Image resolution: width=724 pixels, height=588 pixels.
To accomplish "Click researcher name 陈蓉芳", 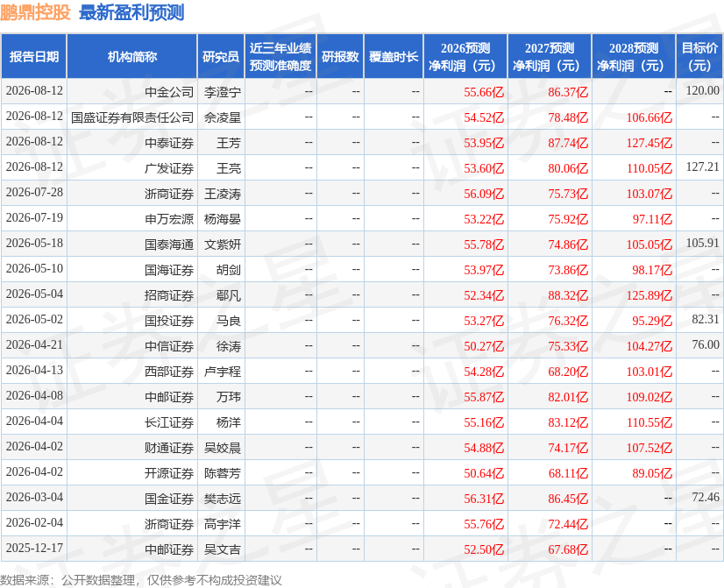I will click(223, 472).
